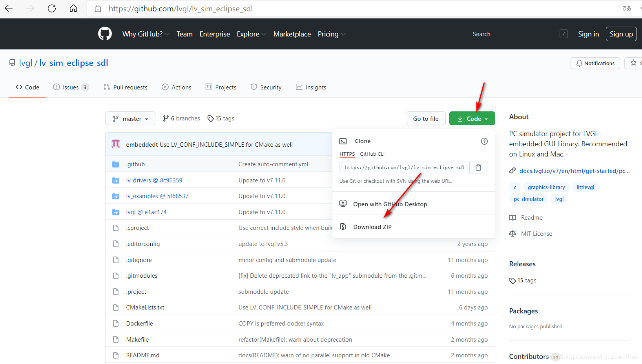Image resolution: width=642 pixels, height=364 pixels.
Task: Switch to the Code tab
Action: click(27, 87)
